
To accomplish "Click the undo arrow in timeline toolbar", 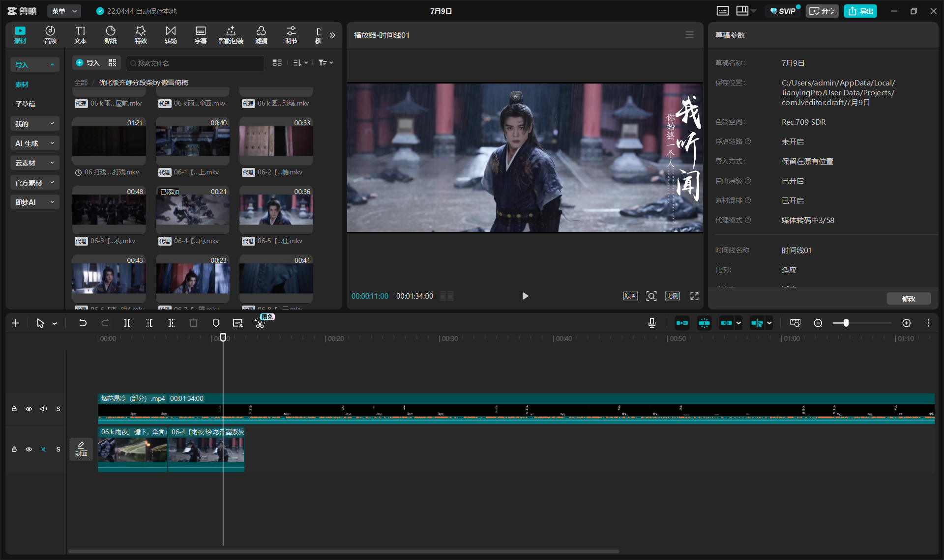I will click(83, 323).
